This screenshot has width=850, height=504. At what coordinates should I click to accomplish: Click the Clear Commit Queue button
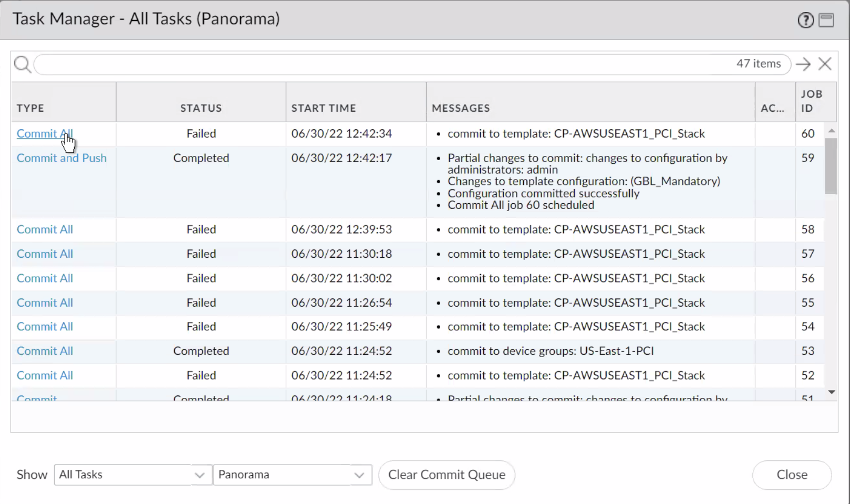coord(447,475)
